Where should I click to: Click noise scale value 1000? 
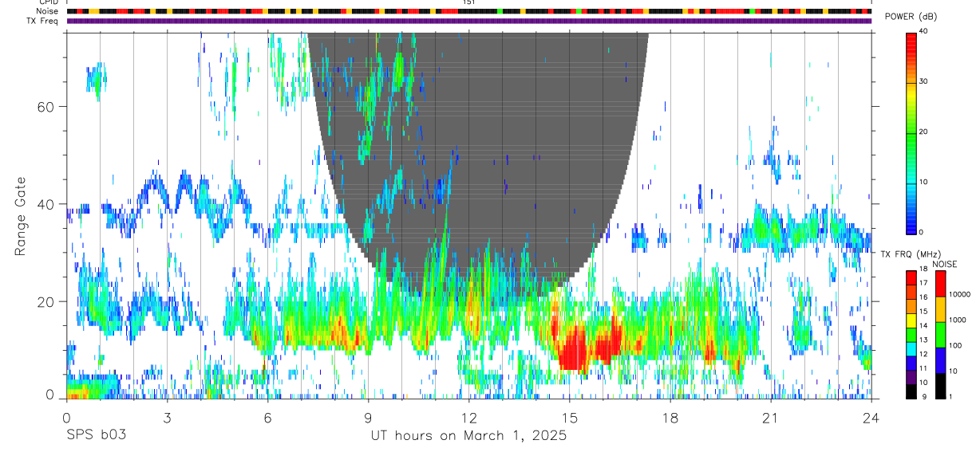(958, 320)
